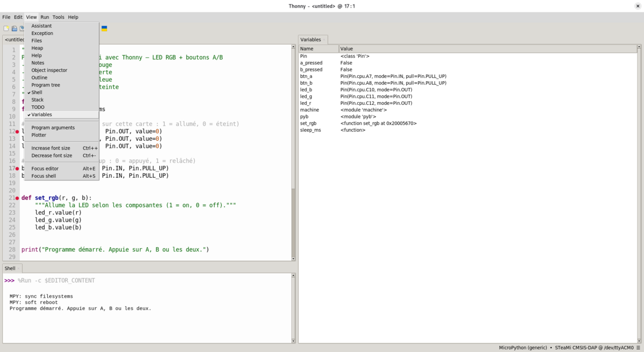Enable the Object inspector view
This screenshot has width=644, height=352.
pyautogui.click(x=62, y=70)
